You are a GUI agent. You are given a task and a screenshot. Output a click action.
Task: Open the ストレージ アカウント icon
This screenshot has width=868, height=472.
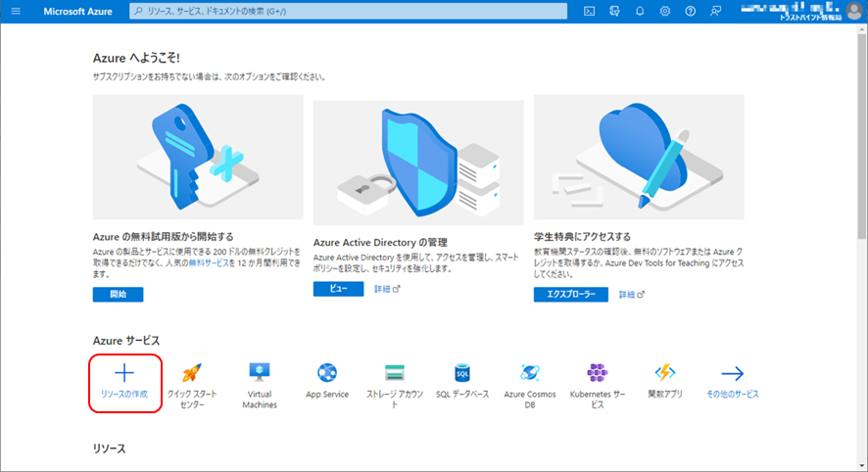tap(395, 373)
